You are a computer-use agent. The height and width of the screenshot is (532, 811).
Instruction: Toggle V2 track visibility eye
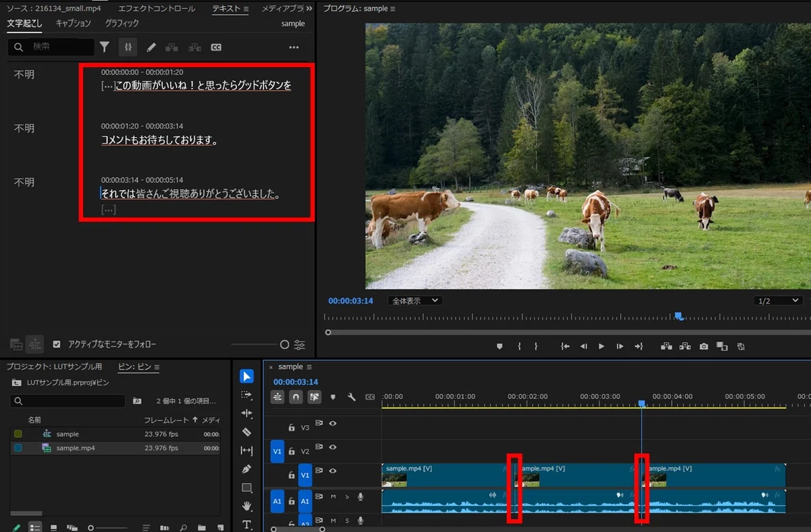click(333, 447)
